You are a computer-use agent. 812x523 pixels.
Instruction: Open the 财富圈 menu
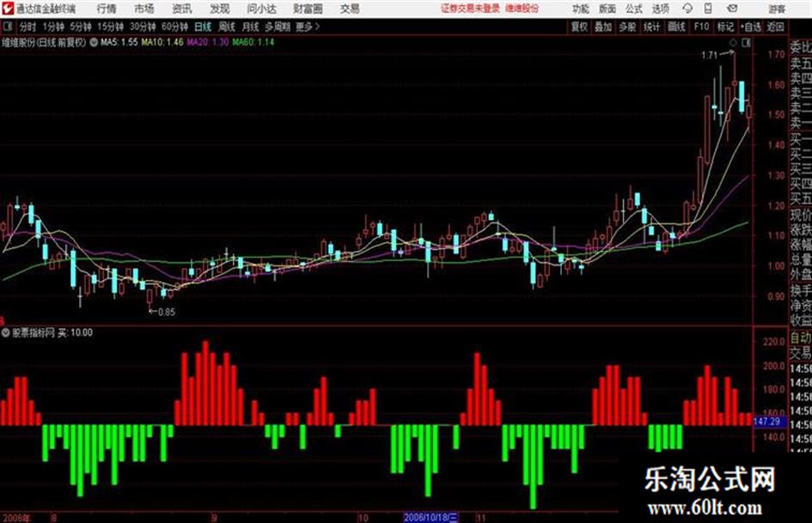point(308,9)
